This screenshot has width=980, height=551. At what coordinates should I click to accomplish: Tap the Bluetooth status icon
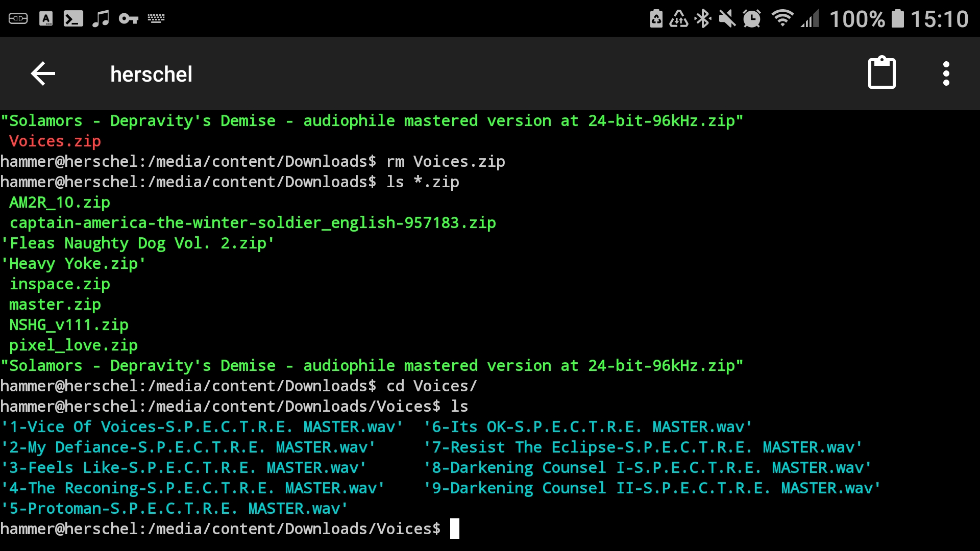click(703, 19)
